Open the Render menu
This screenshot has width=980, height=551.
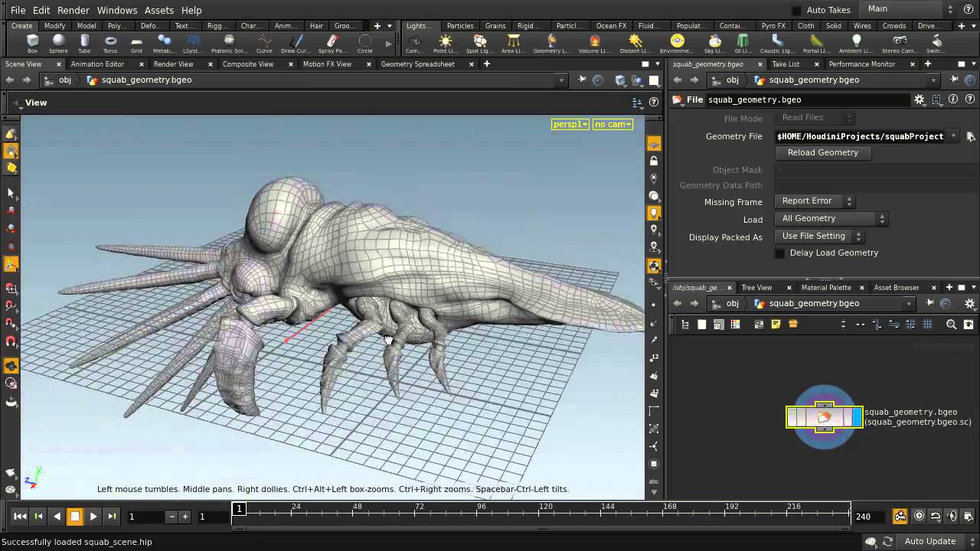coord(73,10)
